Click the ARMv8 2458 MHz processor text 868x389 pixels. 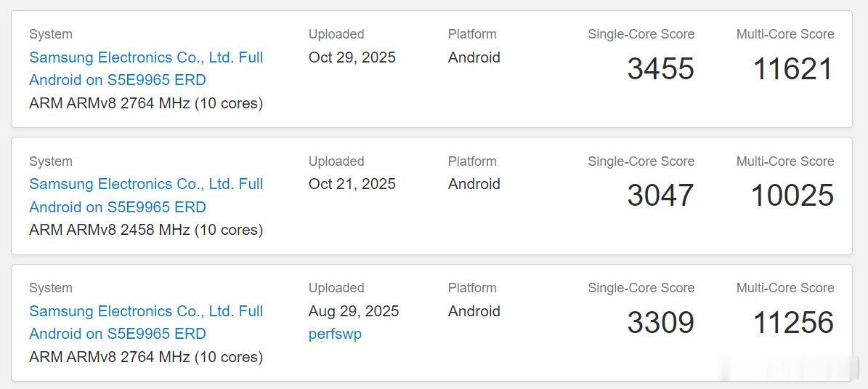click(x=146, y=230)
